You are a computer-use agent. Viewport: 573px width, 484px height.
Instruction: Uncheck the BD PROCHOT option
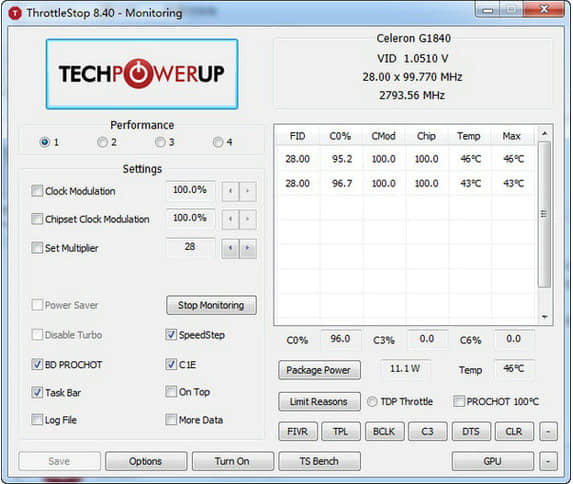point(37,364)
